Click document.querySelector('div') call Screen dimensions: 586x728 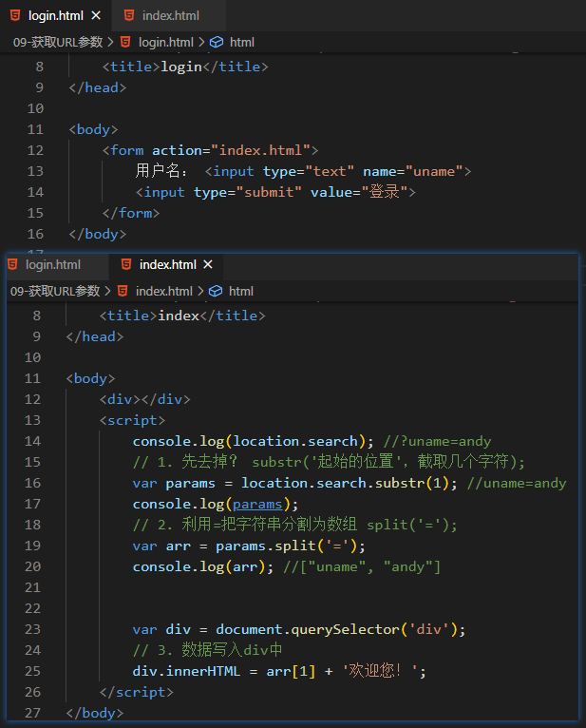[x=337, y=629]
